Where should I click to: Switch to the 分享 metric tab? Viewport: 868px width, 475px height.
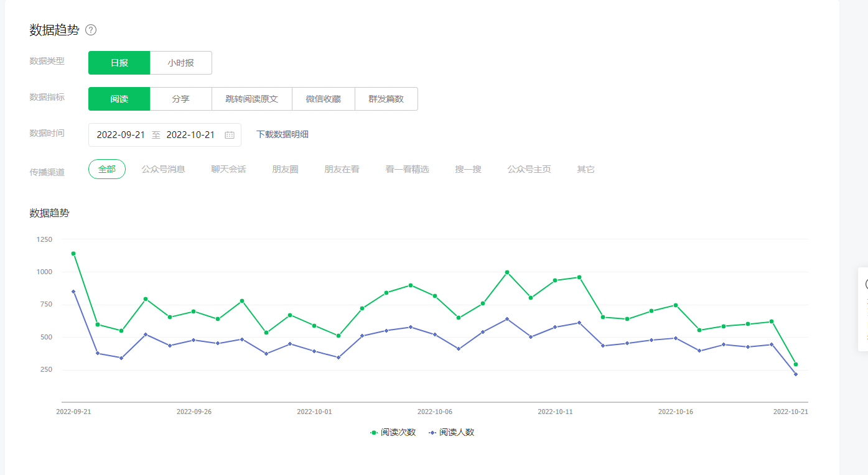181,99
